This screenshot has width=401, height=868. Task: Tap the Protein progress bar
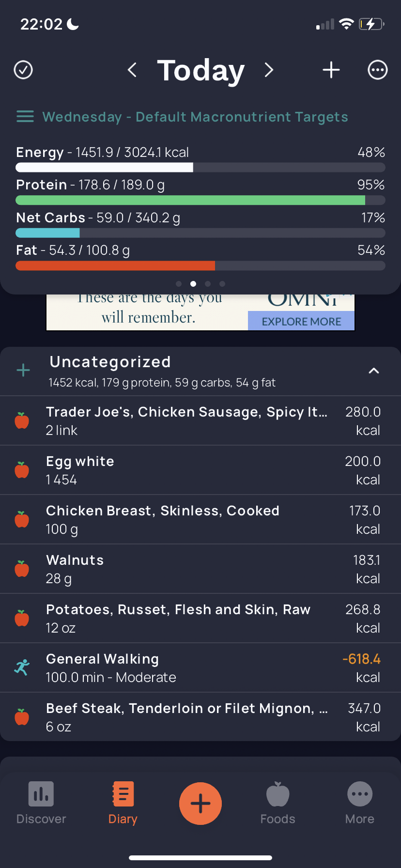(x=200, y=200)
